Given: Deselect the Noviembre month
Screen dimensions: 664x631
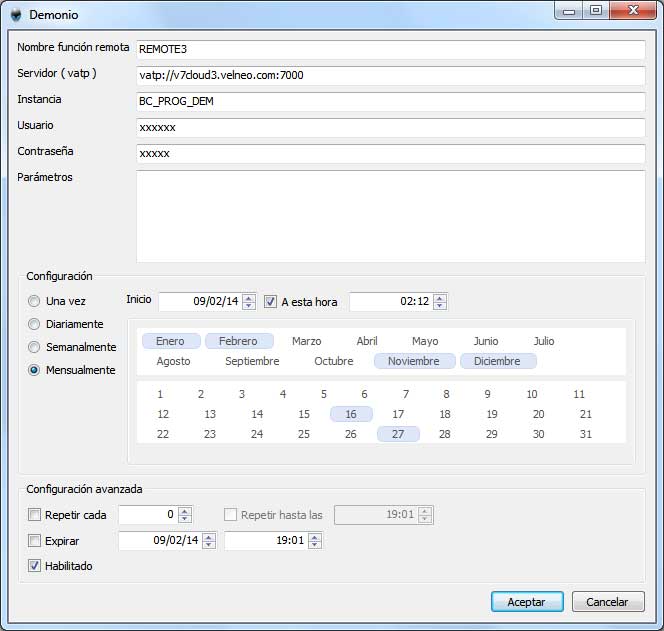Looking at the screenshot, I should click(x=415, y=361).
